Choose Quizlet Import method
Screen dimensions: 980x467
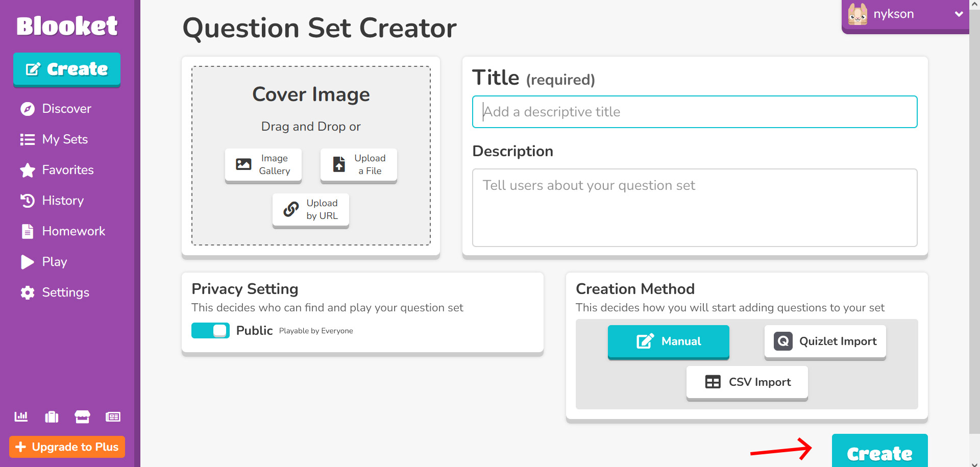(825, 341)
